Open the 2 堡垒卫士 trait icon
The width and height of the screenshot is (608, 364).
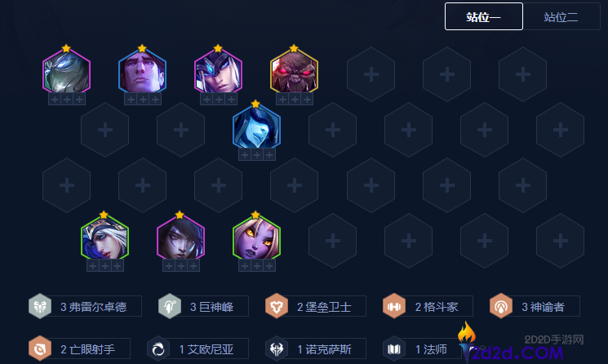pyautogui.click(x=277, y=306)
